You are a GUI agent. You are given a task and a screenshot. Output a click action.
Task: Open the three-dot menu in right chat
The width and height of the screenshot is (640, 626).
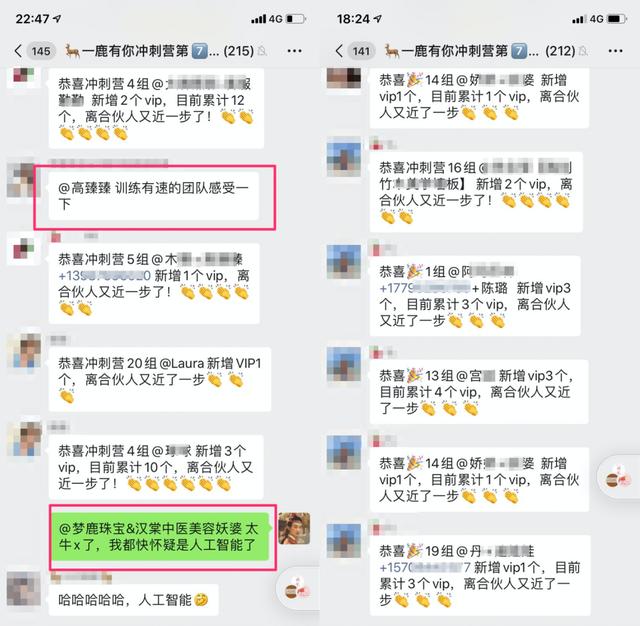(615, 51)
